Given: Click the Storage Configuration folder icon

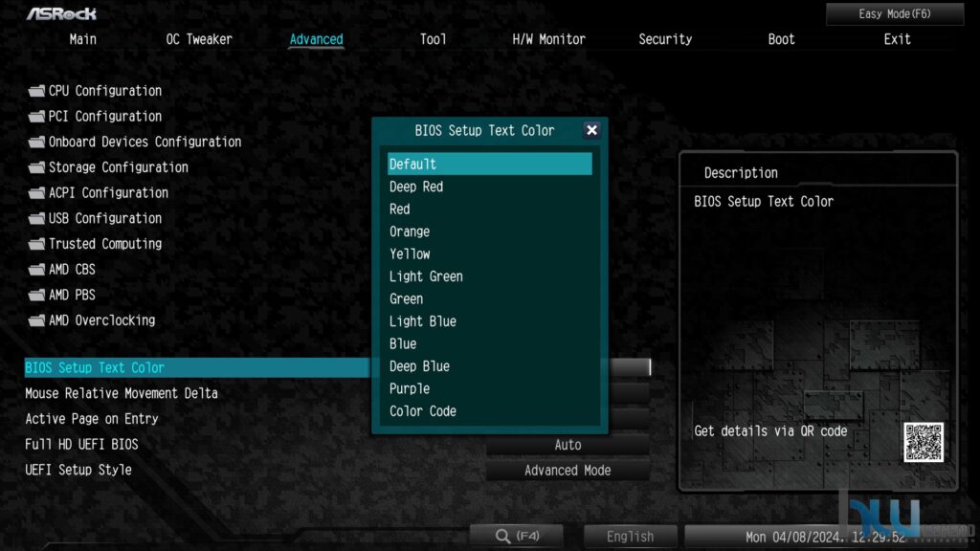Looking at the screenshot, I should tap(37, 167).
